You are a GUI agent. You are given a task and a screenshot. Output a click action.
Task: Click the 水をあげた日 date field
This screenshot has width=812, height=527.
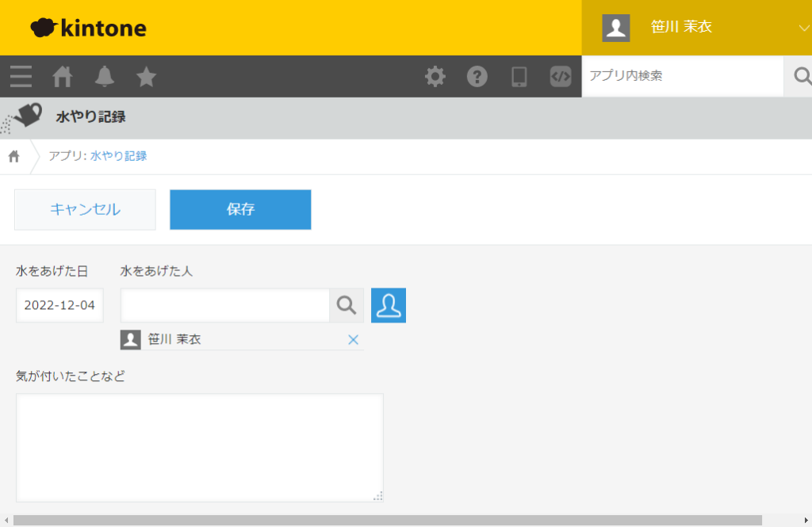click(59, 305)
